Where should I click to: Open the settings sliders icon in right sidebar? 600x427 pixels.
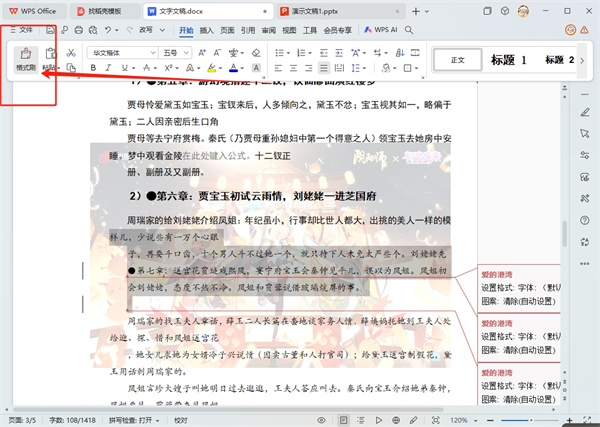point(585,155)
